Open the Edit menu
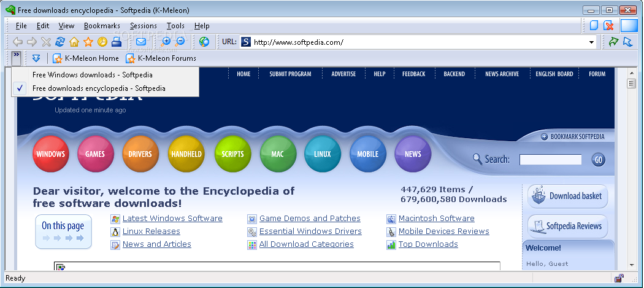The width and height of the screenshot is (644, 288). tap(43, 26)
